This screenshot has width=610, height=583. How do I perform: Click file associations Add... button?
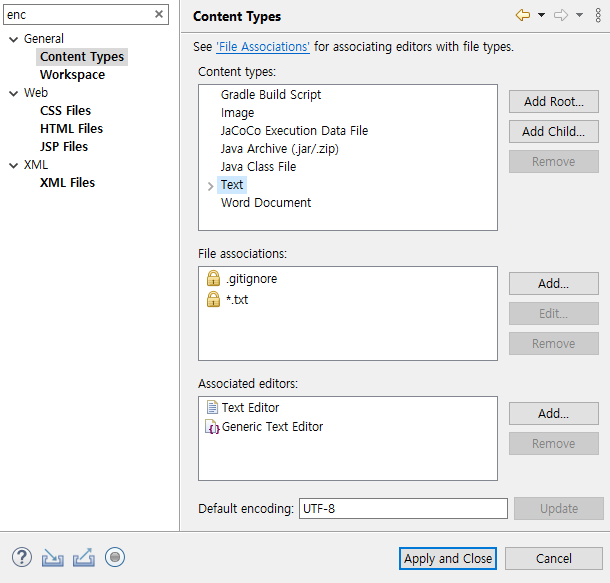[x=554, y=284]
